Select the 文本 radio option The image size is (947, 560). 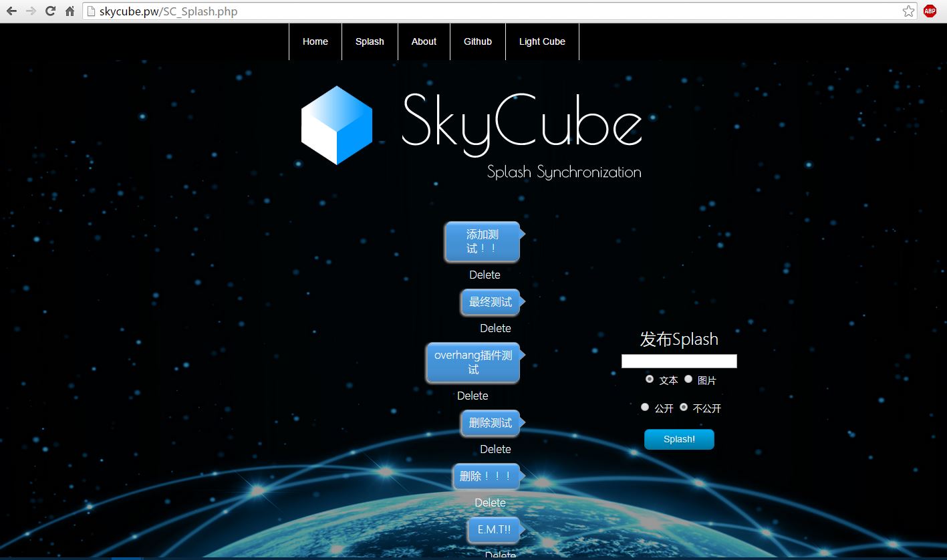(650, 379)
